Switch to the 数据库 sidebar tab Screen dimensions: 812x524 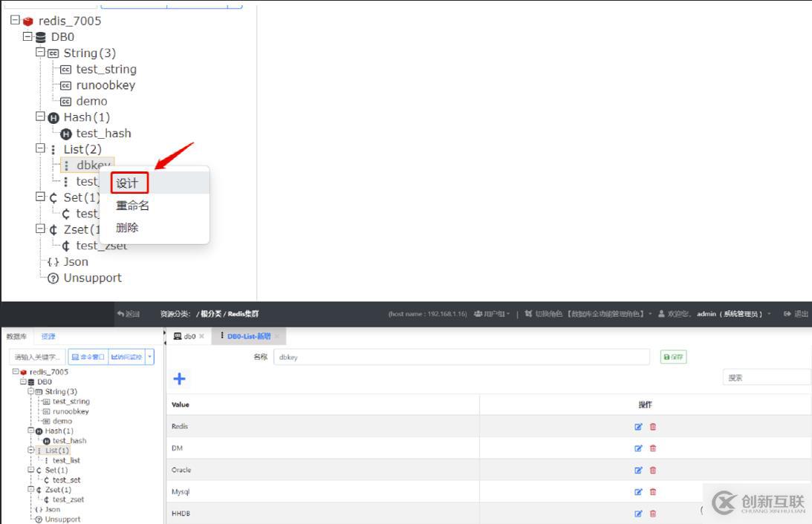tap(16, 336)
